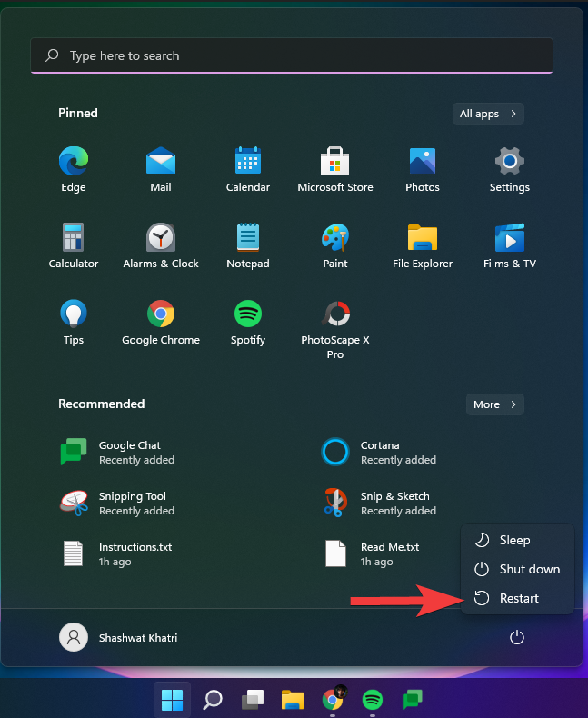Open the Paint app
The height and width of the screenshot is (718, 588).
coord(335,246)
